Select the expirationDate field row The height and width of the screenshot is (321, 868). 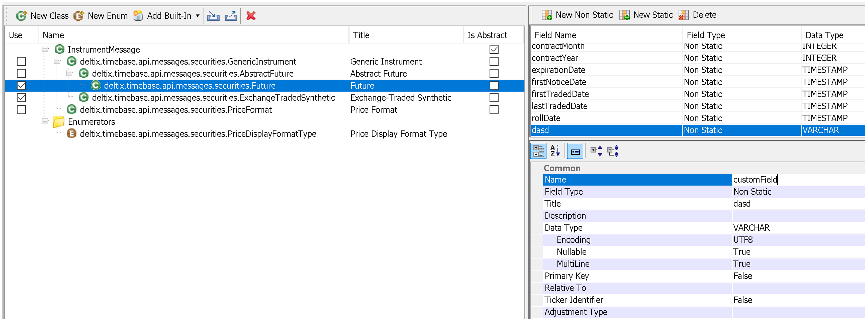(x=698, y=70)
